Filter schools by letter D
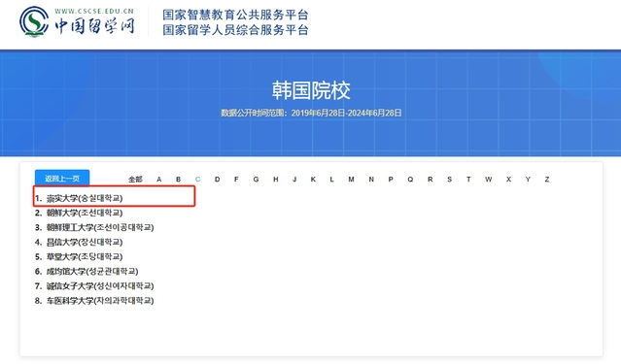The height and width of the screenshot is (364, 621). [x=217, y=180]
